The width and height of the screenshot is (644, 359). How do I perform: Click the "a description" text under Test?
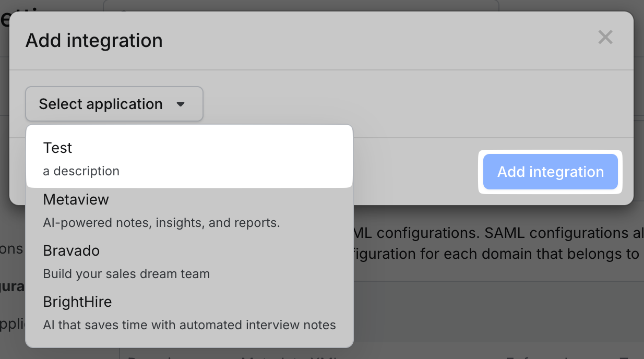[81, 171]
